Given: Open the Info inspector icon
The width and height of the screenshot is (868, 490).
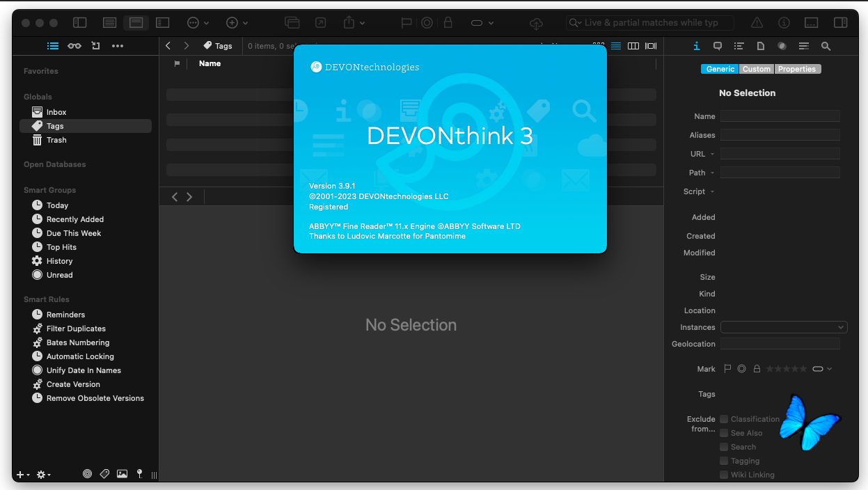Looking at the screenshot, I should [696, 46].
